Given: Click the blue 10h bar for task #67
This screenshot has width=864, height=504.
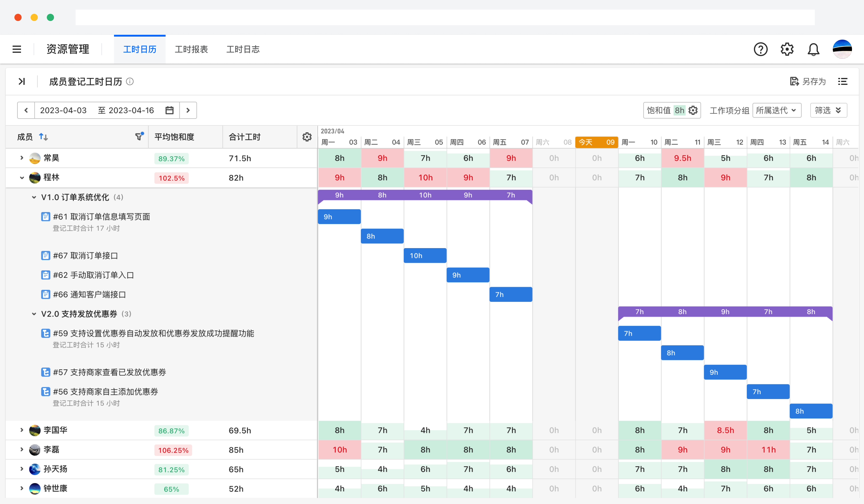Looking at the screenshot, I should 425,255.
